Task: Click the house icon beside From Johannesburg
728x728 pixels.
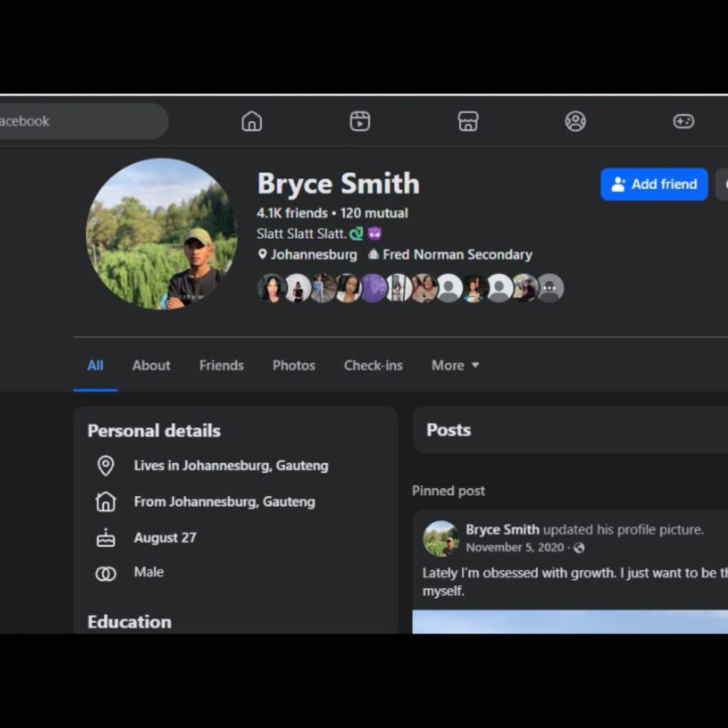Action: point(106,502)
